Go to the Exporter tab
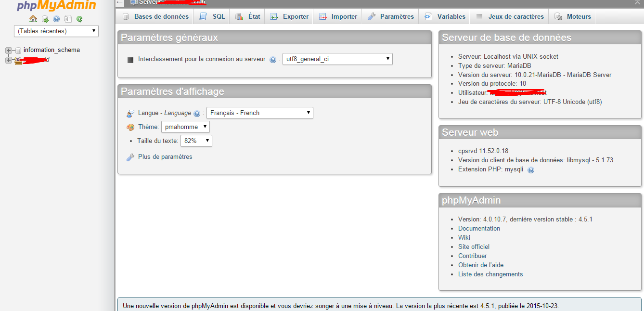 tap(289, 16)
